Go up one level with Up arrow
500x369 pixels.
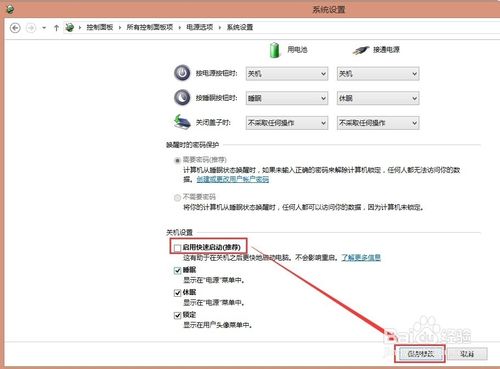(56, 28)
